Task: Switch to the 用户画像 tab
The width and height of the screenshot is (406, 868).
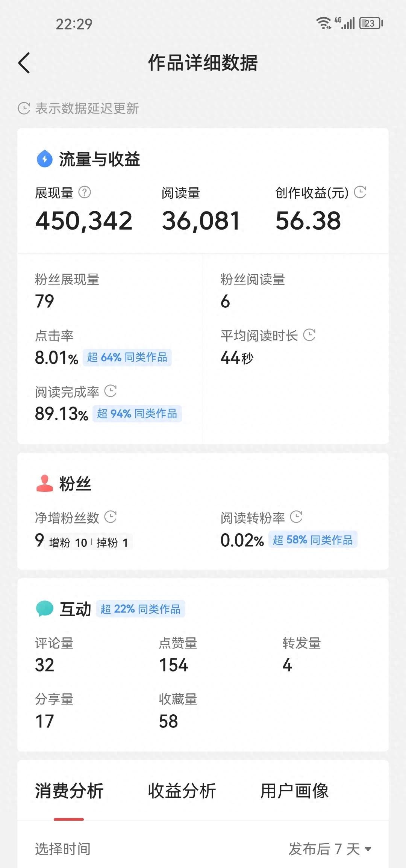Action: (x=294, y=791)
